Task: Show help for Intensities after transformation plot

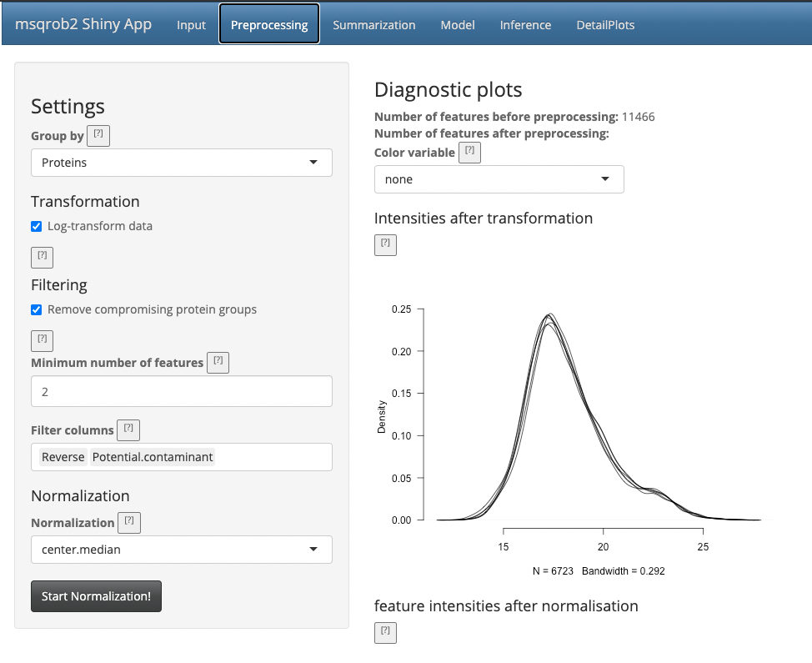Action: coord(385,244)
